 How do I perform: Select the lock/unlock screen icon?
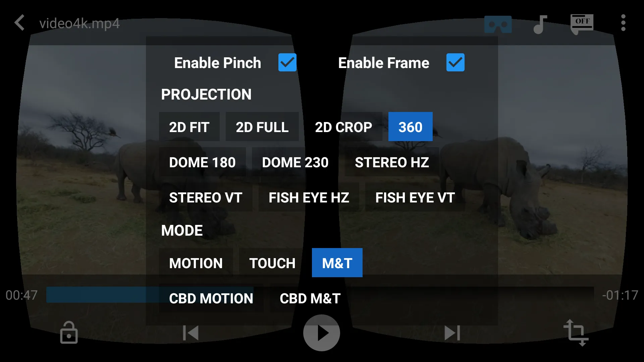tap(69, 333)
